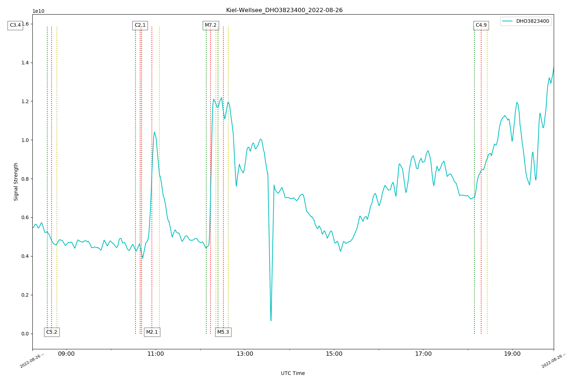Select the 0.6 y-axis tick value
This screenshot has width=569, height=392.
25,218
